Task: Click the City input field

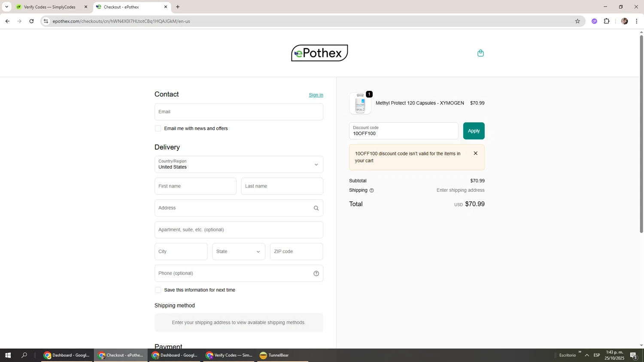Action: tap(181, 252)
